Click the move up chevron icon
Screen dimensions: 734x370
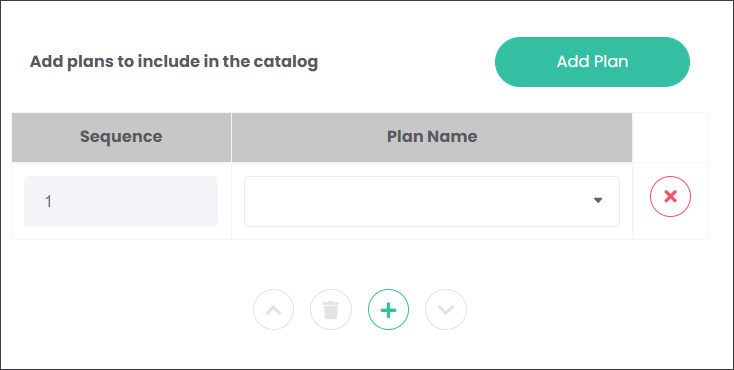pos(273,310)
